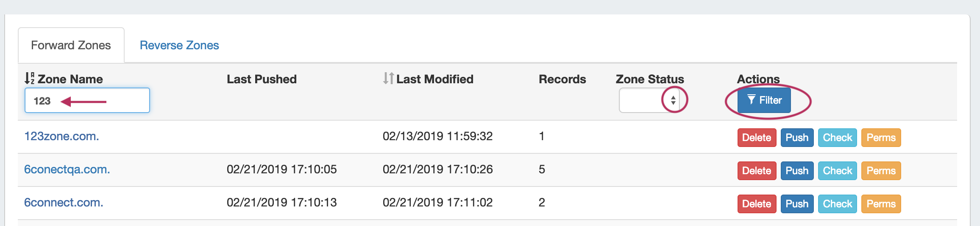980x226 pixels.
Task: Check the 6connect.com. zone
Action: (837, 204)
